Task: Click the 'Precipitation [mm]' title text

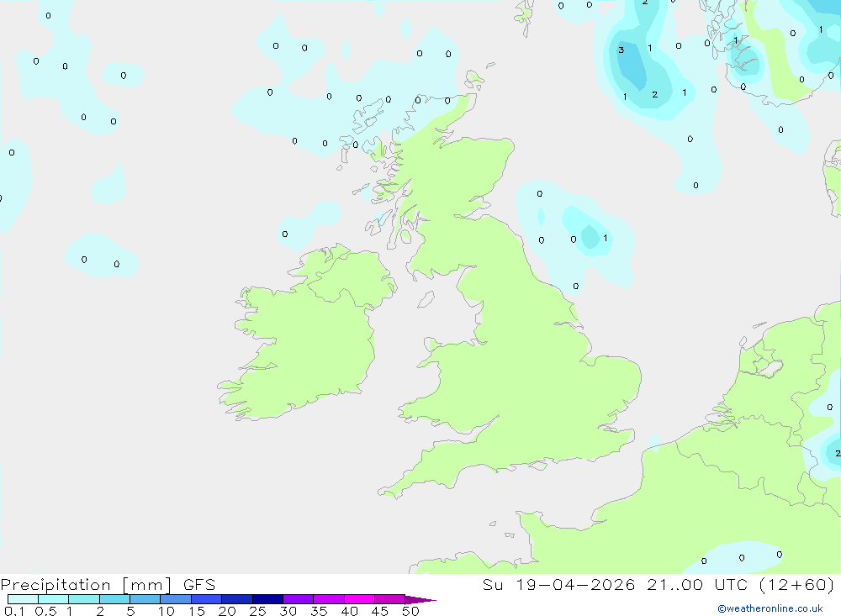Action: (x=86, y=585)
